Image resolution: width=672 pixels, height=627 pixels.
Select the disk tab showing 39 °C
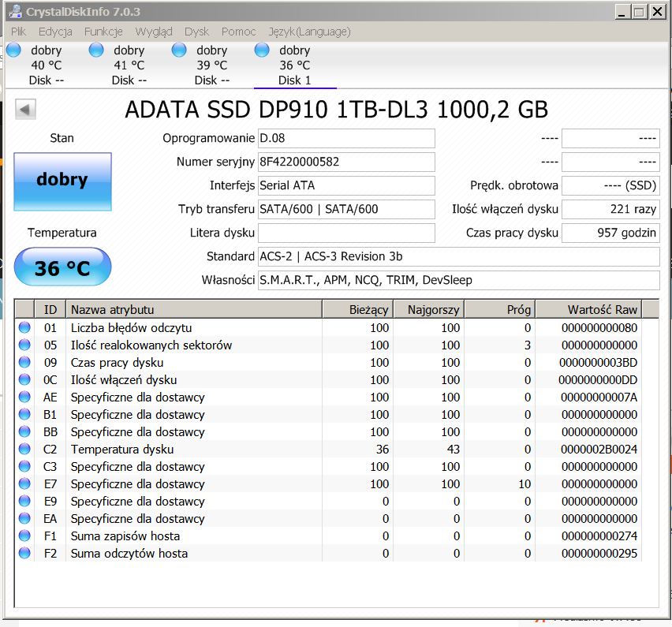[x=211, y=65]
